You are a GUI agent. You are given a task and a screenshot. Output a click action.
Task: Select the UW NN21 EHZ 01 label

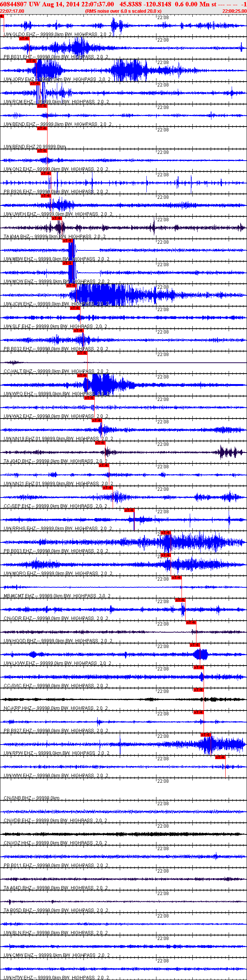58,483
